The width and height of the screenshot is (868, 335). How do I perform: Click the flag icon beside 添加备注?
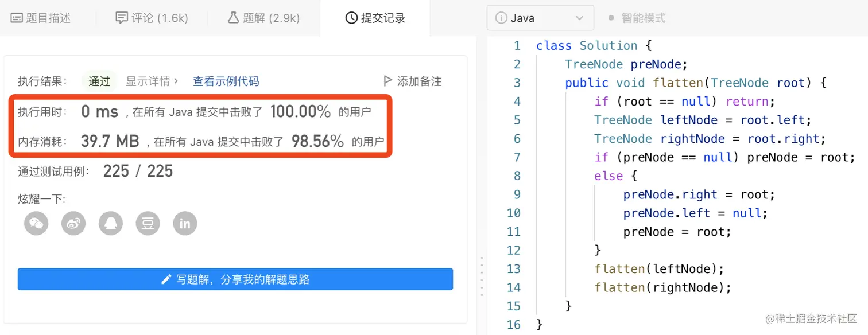coord(388,81)
